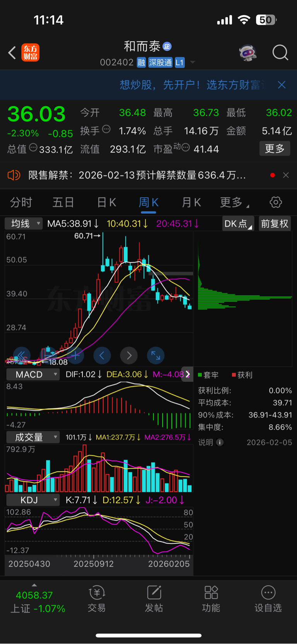Open 交易 trading
Image resolution: width=297 pixels, height=644 pixels.
point(97,599)
